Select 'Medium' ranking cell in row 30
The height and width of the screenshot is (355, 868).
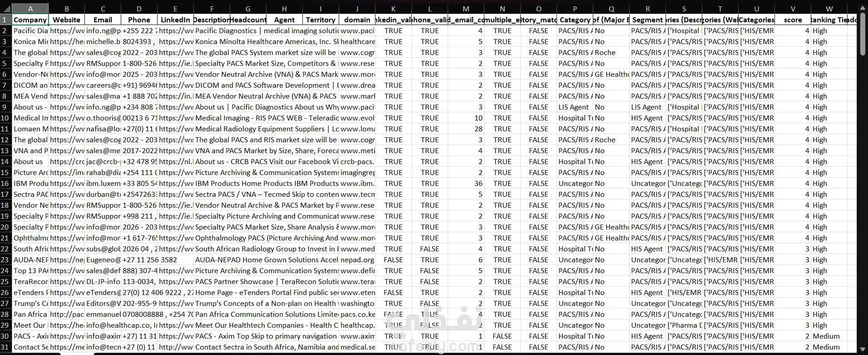pyautogui.click(x=829, y=336)
